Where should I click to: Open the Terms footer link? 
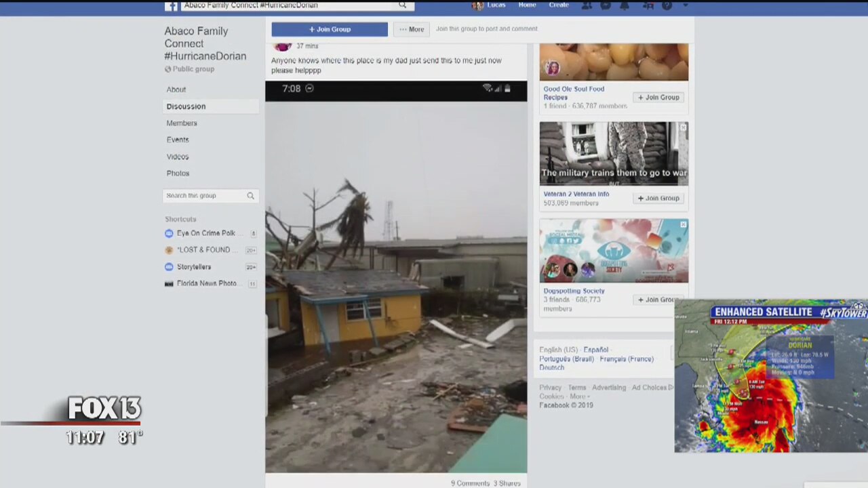[577, 388]
